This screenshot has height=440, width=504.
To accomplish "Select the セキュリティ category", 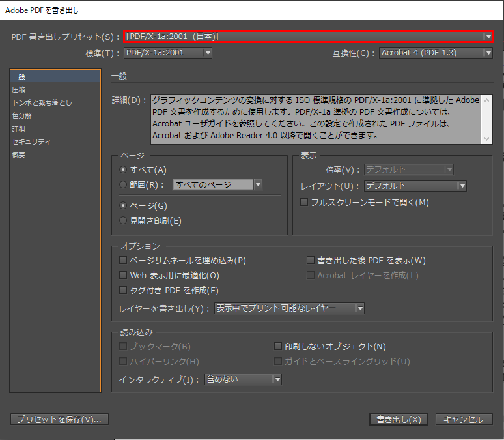I will click(x=55, y=141).
